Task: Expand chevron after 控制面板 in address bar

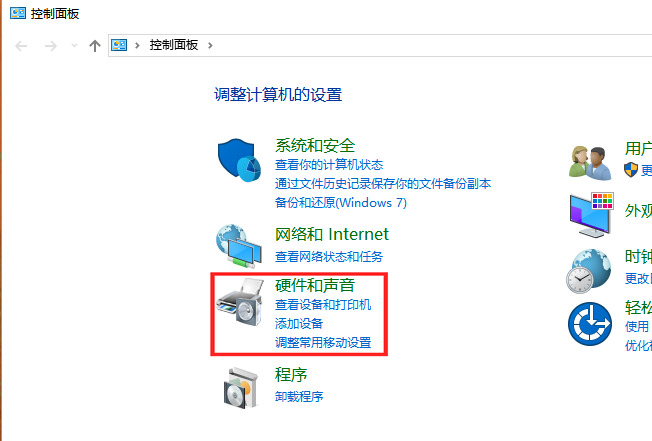Action: point(210,45)
